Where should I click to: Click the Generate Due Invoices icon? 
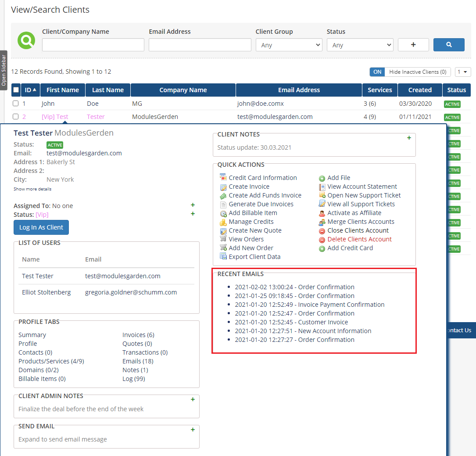tap(223, 205)
